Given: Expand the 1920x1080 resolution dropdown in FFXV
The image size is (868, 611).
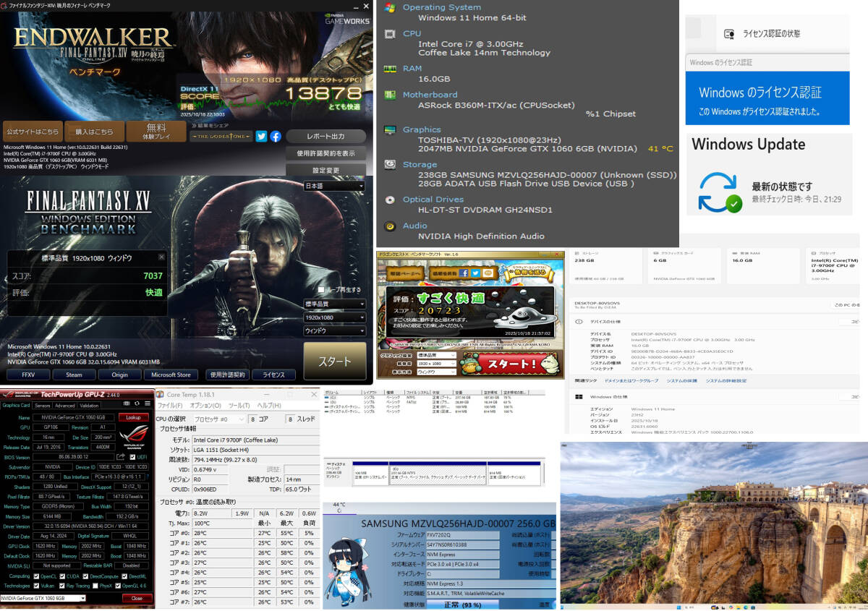Looking at the screenshot, I should (333, 317).
